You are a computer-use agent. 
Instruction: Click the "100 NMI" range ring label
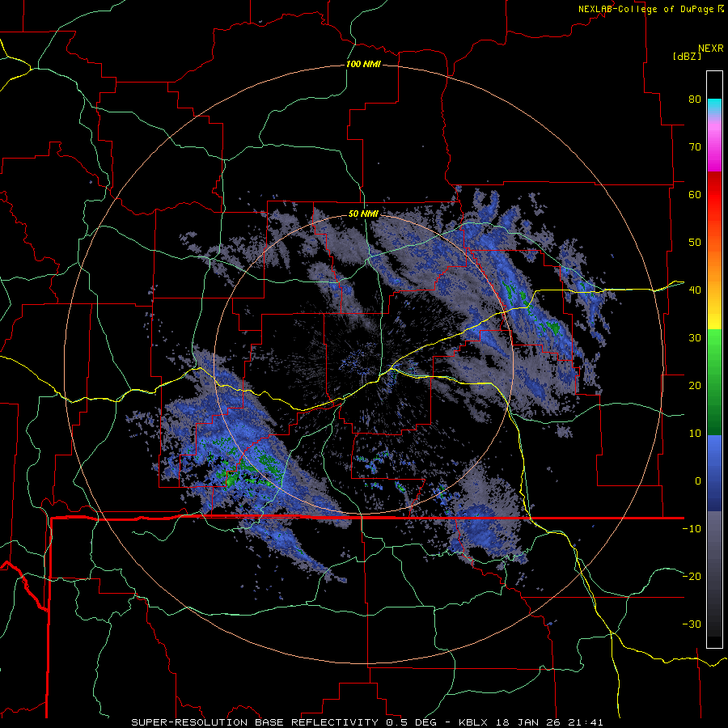pyautogui.click(x=363, y=64)
